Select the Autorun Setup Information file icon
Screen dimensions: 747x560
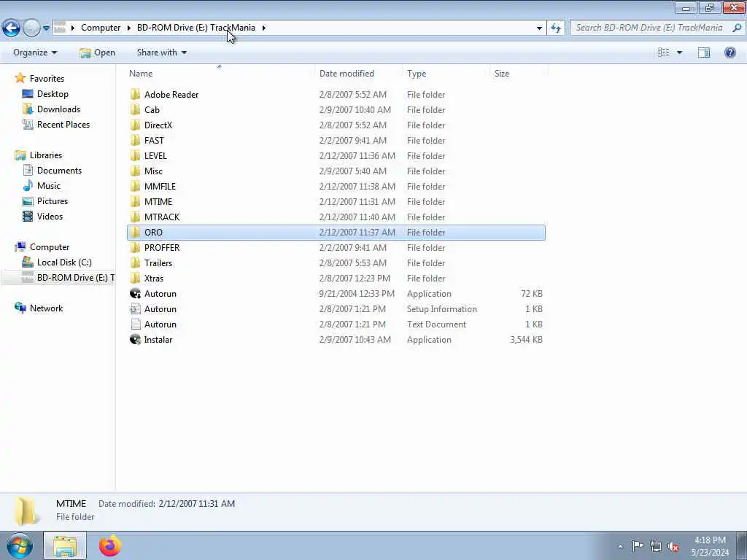[x=135, y=308]
